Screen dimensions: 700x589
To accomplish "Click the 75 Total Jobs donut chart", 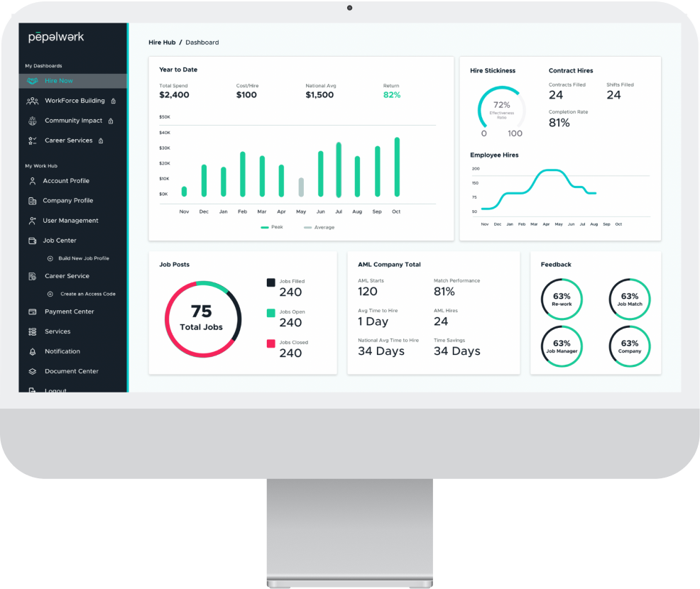I will pos(203,319).
